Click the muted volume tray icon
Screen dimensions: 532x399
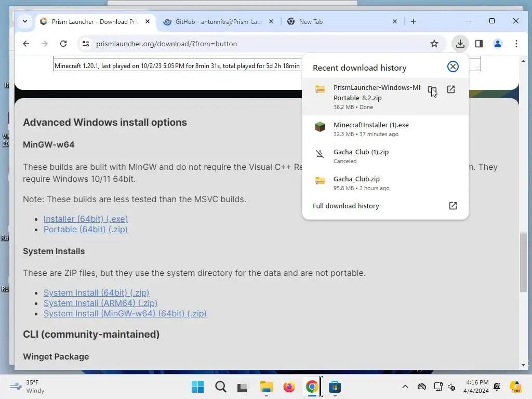[451, 387]
